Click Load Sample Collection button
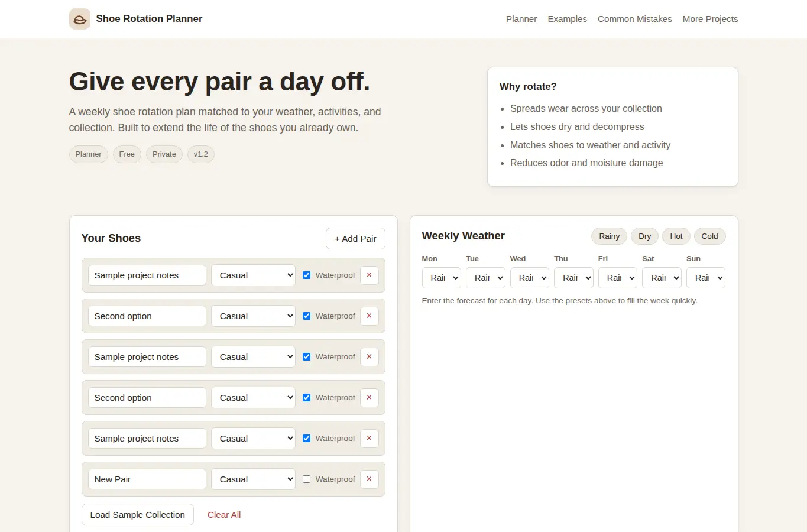 tap(137, 515)
